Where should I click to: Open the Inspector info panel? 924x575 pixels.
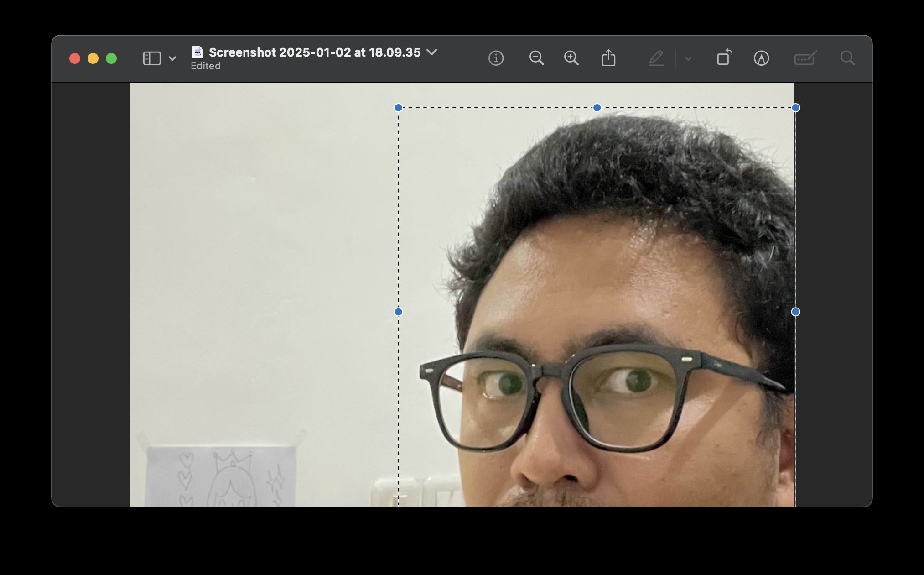coord(496,58)
